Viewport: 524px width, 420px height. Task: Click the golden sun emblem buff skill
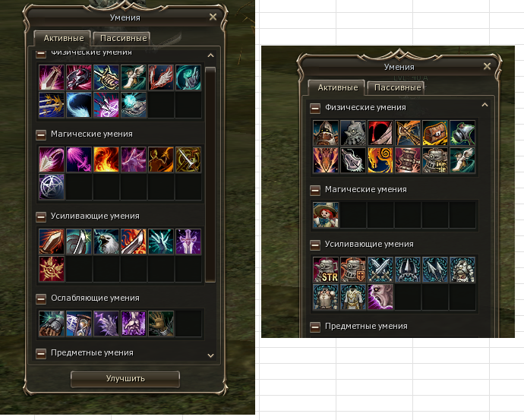(x=52, y=269)
